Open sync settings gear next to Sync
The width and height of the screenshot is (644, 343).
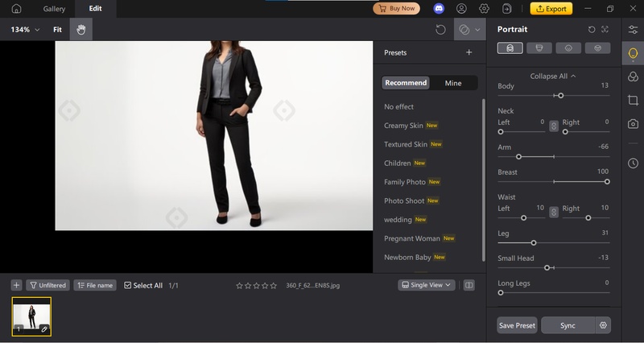click(602, 325)
